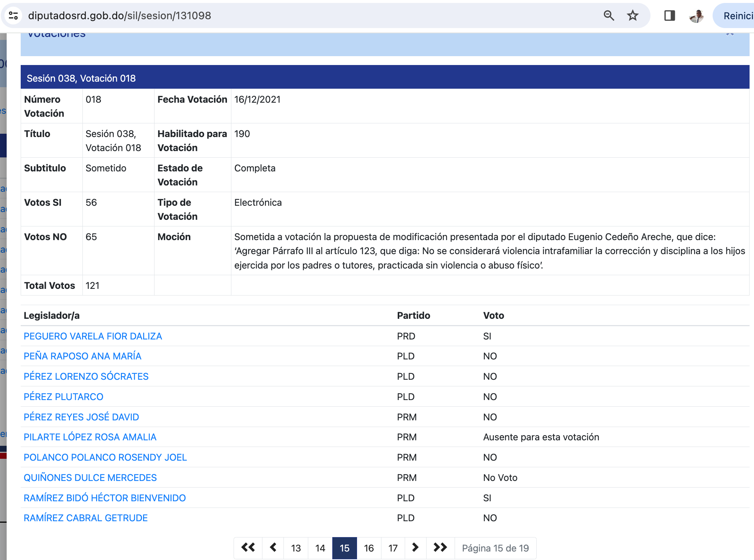Viewport: 754px width, 560px height.
Task: Open legislator PÉREZ REYES JOSÉ DAVID
Action: click(81, 417)
